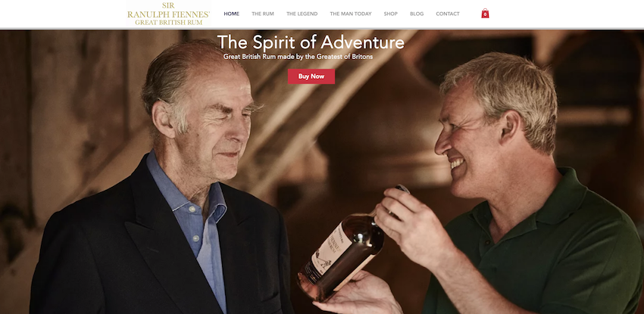Viewport: 644px width, 314px height.
Task: Open THE MAN TODAY menu item
Action: tap(351, 14)
